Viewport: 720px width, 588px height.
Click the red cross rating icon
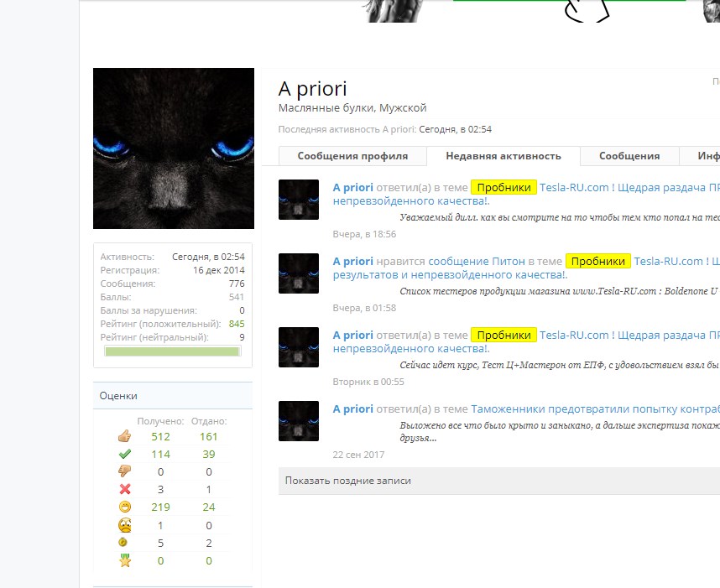pos(125,489)
